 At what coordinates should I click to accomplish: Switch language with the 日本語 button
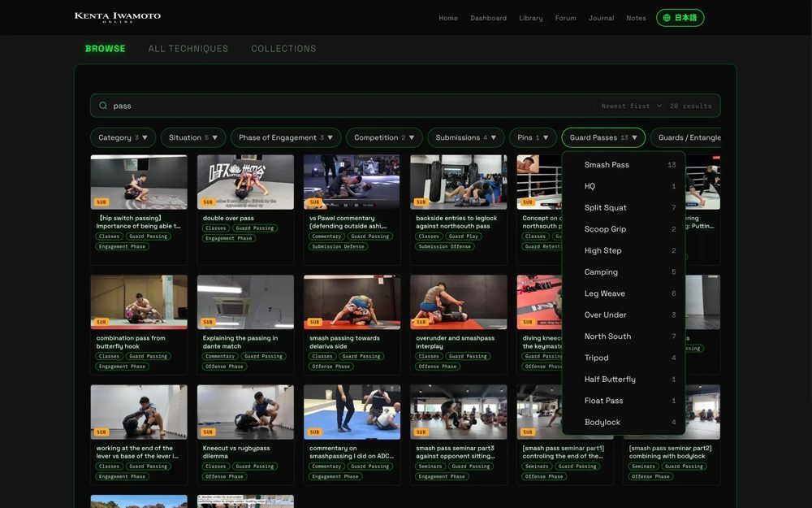(x=680, y=18)
